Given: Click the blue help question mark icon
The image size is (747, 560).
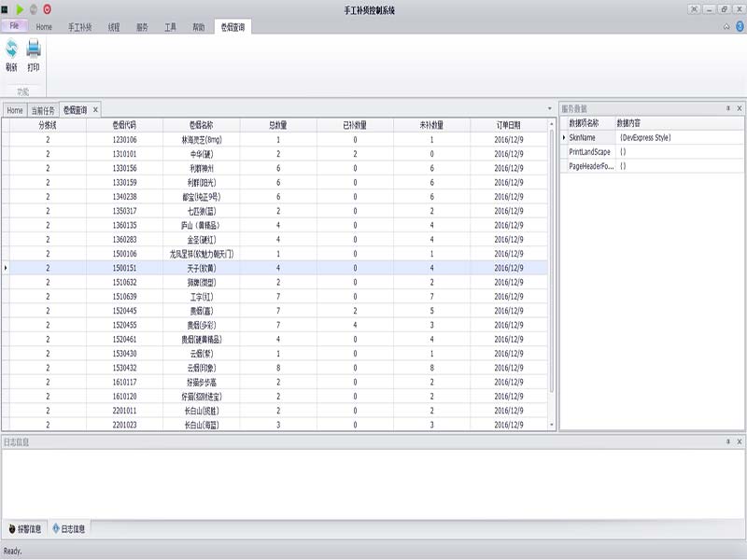Looking at the screenshot, I should [739, 26].
